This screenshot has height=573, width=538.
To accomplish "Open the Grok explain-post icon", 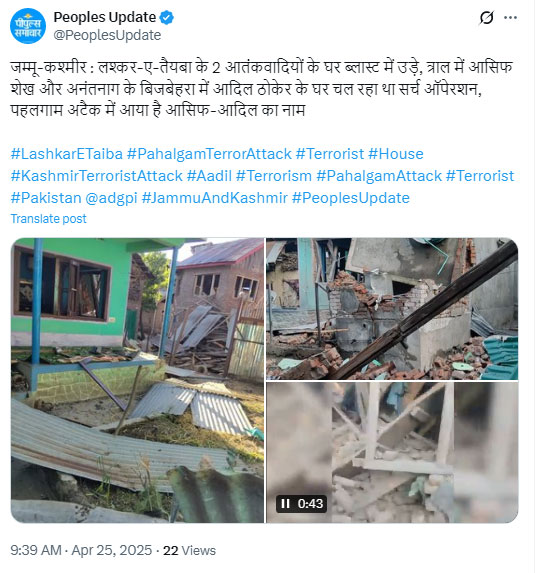I will 486,18.
